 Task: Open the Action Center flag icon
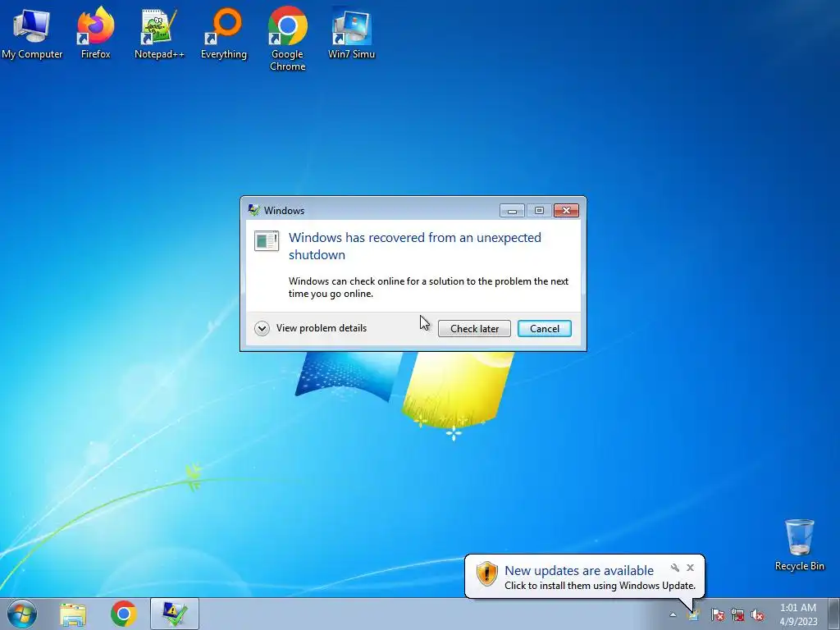click(x=717, y=615)
